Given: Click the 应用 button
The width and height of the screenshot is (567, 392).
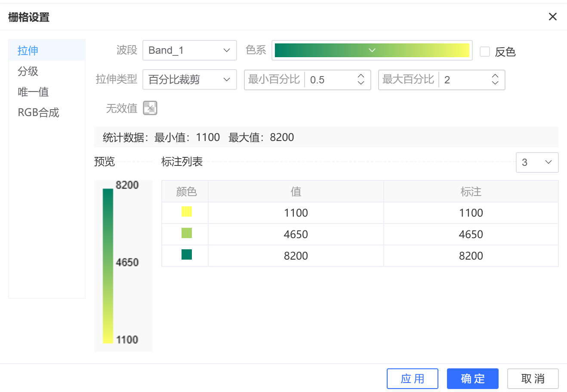Looking at the screenshot, I should [412, 379].
